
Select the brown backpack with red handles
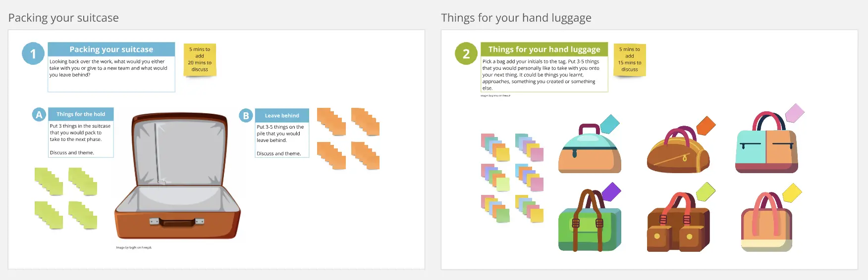(678, 222)
